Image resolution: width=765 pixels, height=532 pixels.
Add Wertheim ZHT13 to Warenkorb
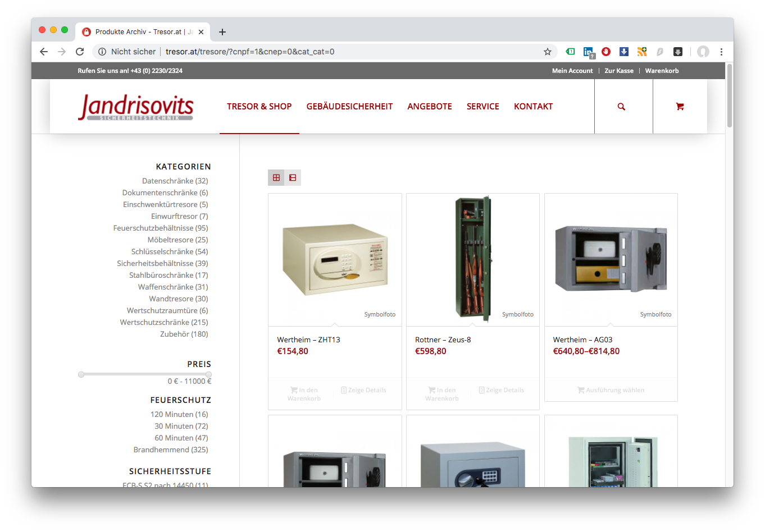coord(304,394)
